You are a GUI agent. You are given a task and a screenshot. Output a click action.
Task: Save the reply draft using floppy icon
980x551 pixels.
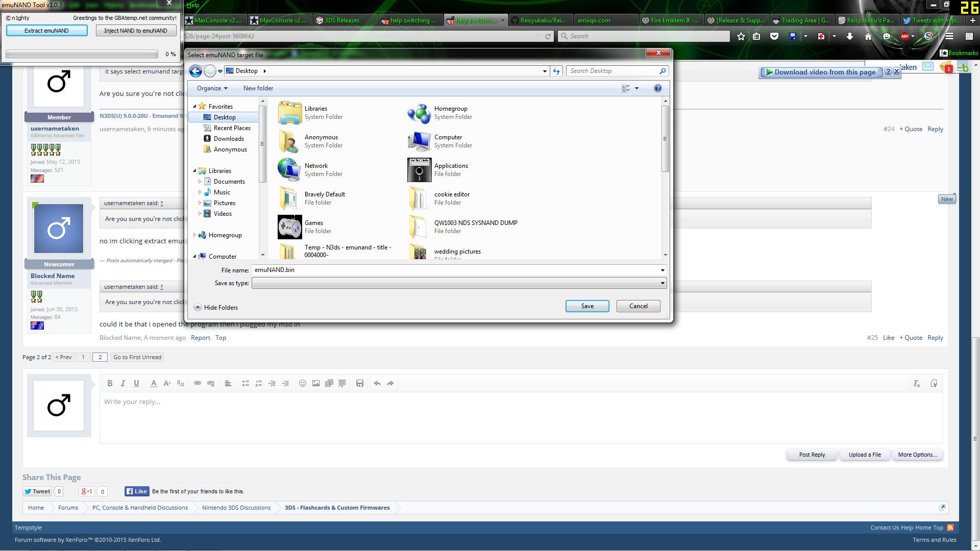tap(360, 383)
